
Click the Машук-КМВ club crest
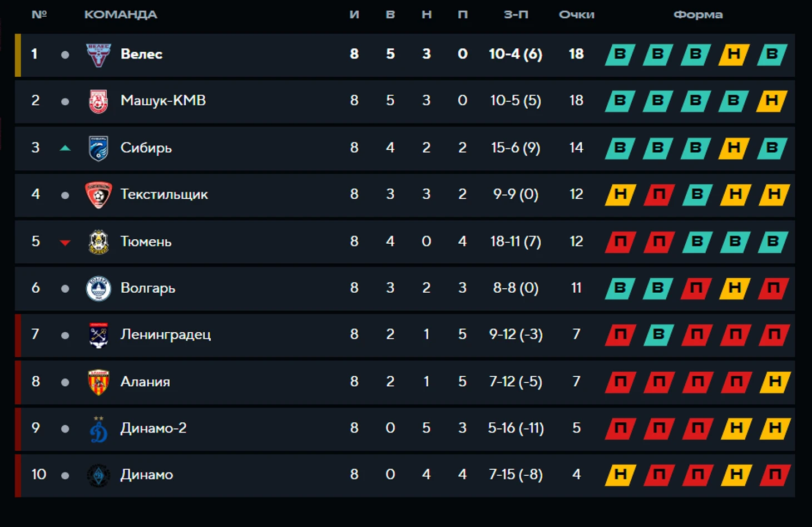[98, 101]
